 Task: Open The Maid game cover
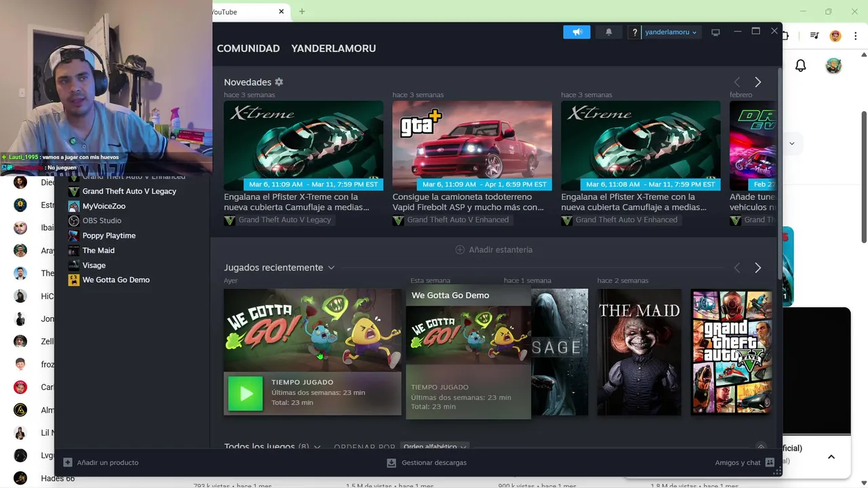(639, 352)
